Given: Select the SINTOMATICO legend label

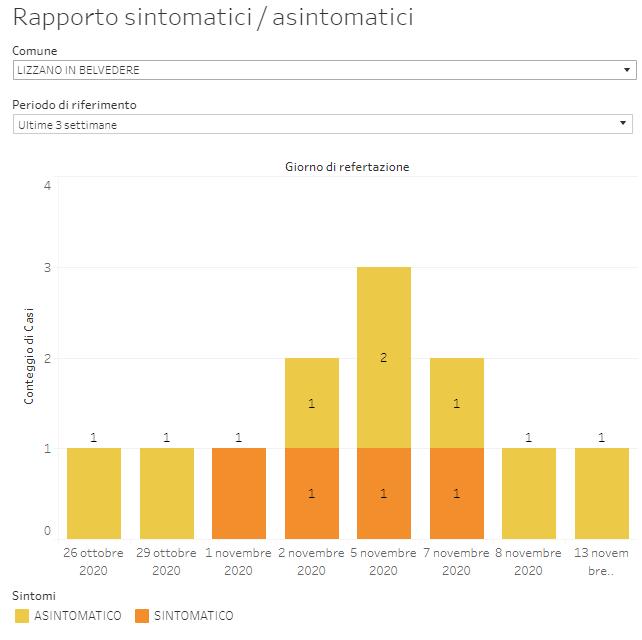Looking at the screenshot, I should [x=193, y=616].
